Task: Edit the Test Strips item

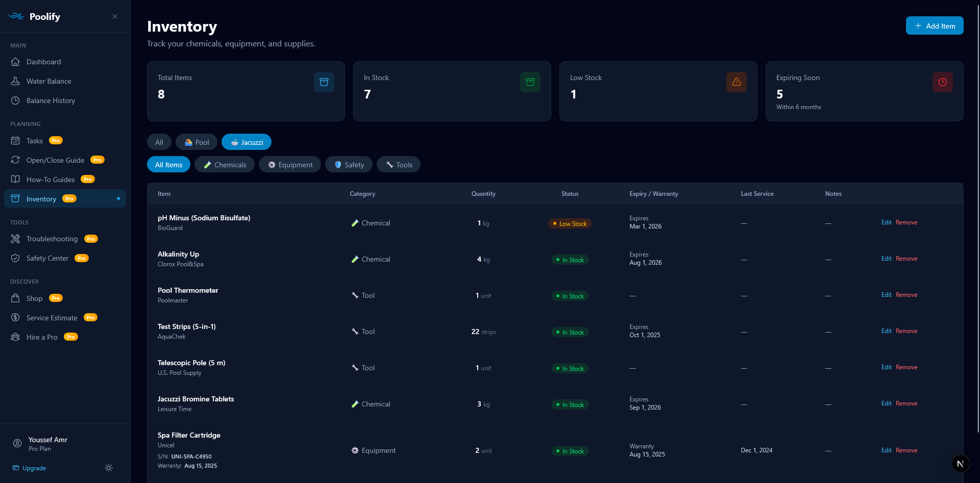Action: pyautogui.click(x=886, y=331)
